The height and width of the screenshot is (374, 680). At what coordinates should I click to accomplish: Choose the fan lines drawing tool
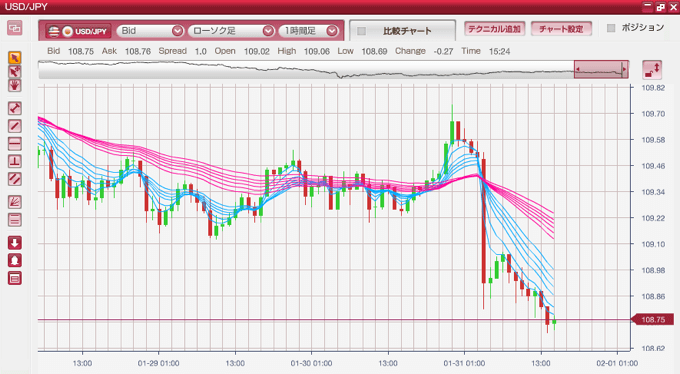coord(14,202)
